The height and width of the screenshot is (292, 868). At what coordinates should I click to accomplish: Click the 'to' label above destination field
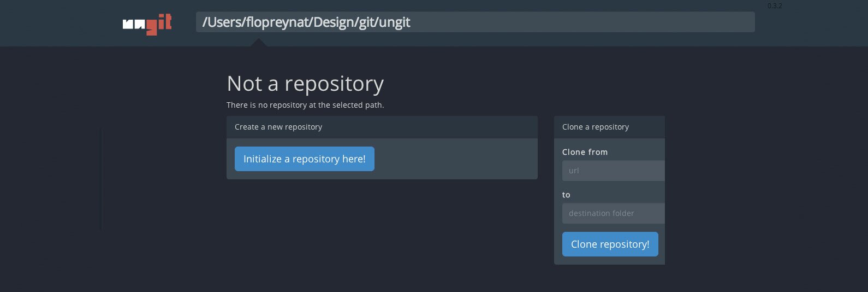[566, 195]
